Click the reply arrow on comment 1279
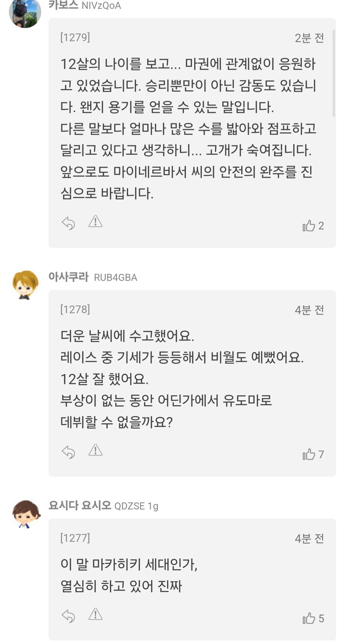The width and height of the screenshot is (345, 644). tap(69, 222)
